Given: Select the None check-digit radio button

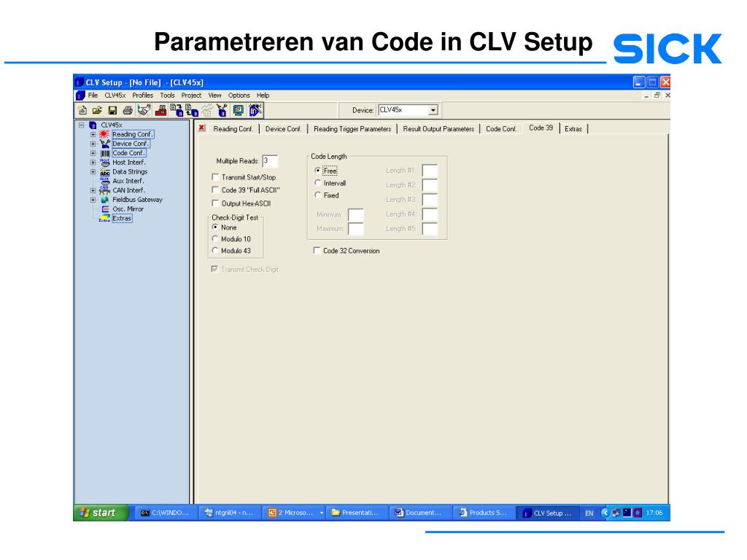Looking at the screenshot, I should [215, 227].
